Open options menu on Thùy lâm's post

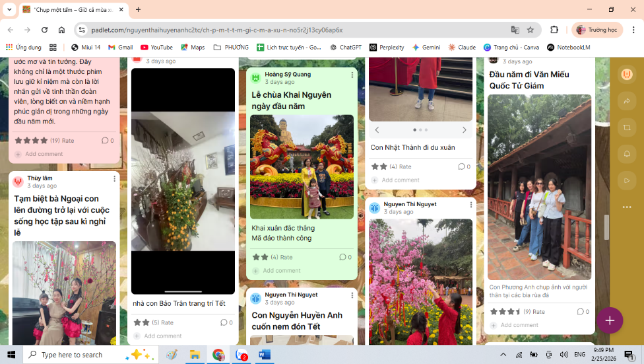tap(114, 179)
